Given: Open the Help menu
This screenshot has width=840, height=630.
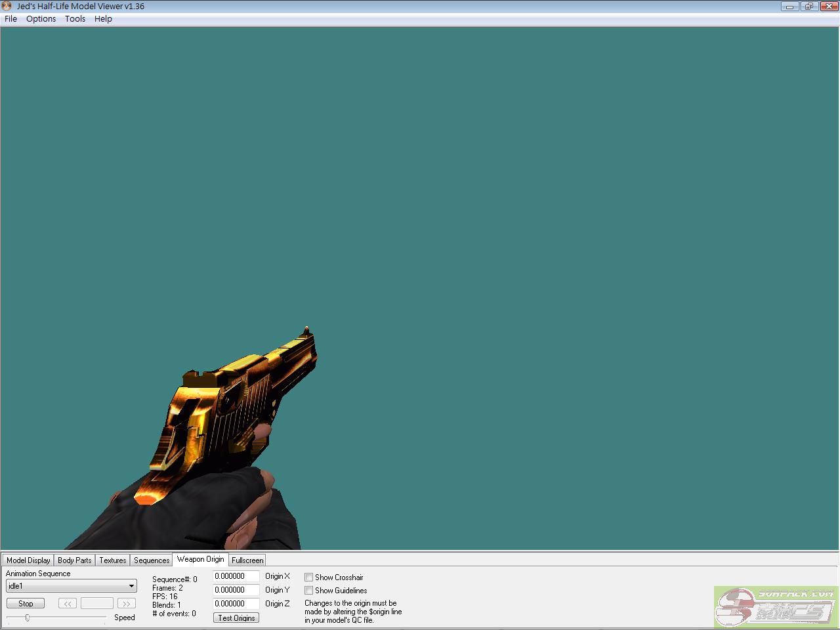Looking at the screenshot, I should coord(103,19).
